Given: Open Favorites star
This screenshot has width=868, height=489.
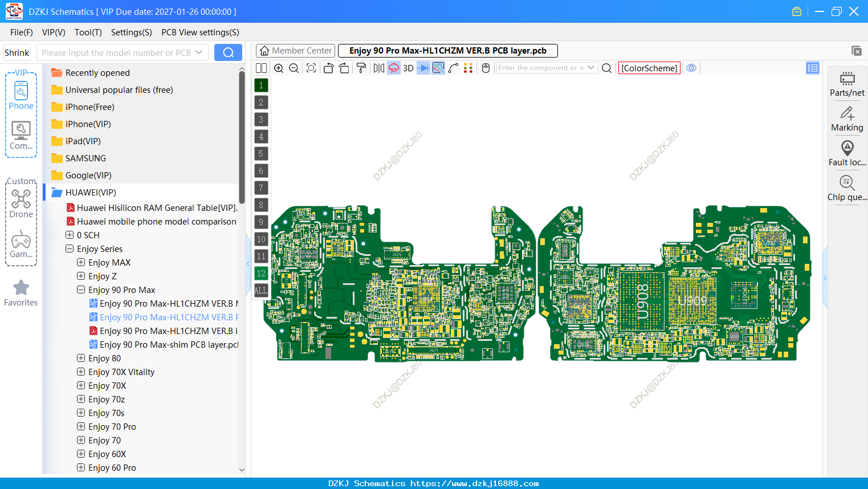Looking at the screenshot, I should click(21, 293).
